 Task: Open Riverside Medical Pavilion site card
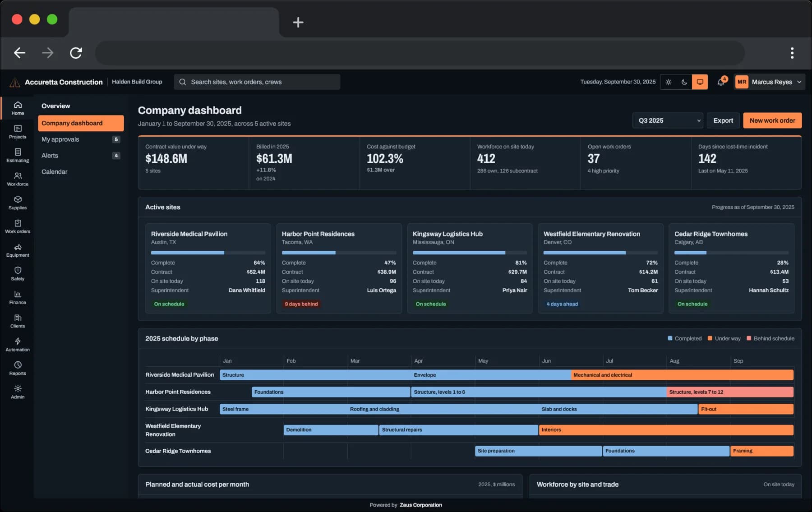208,268
